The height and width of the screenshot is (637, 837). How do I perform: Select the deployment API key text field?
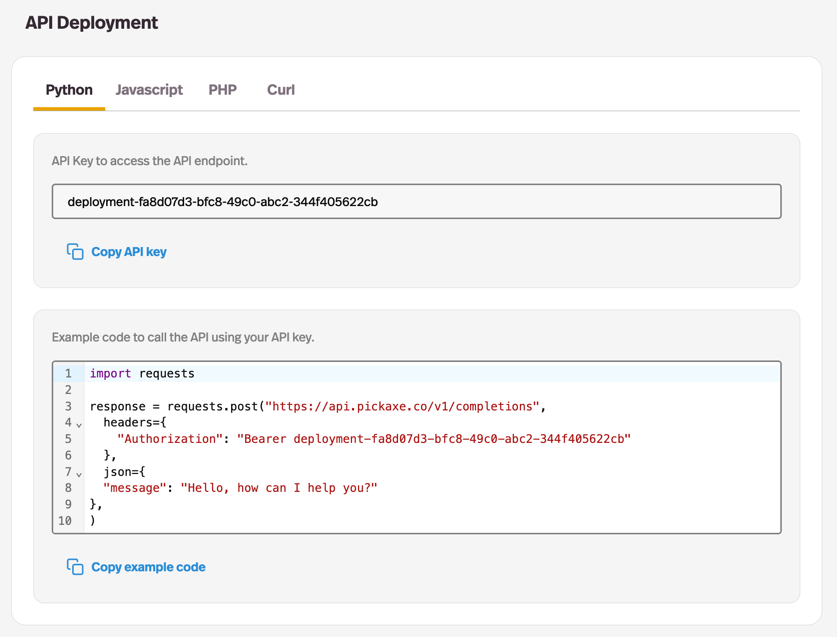[x=416, y=201]
